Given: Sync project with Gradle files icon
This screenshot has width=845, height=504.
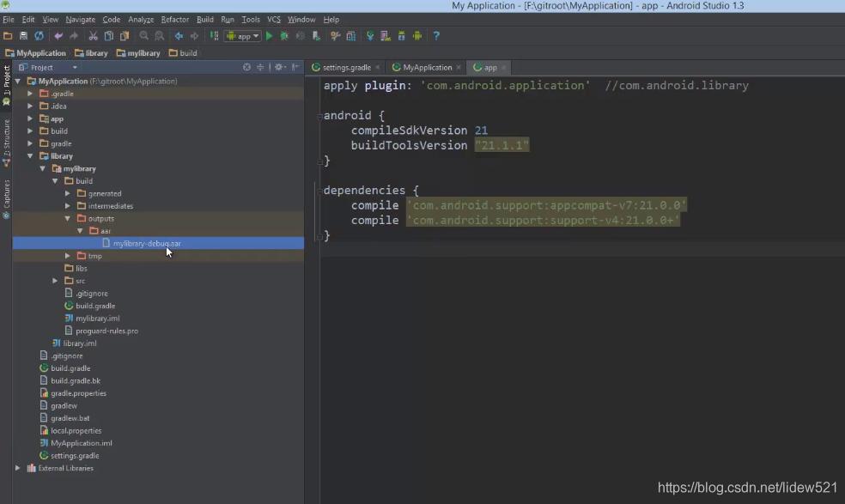Looking at the screenshot, I should (x=369, y=36).
